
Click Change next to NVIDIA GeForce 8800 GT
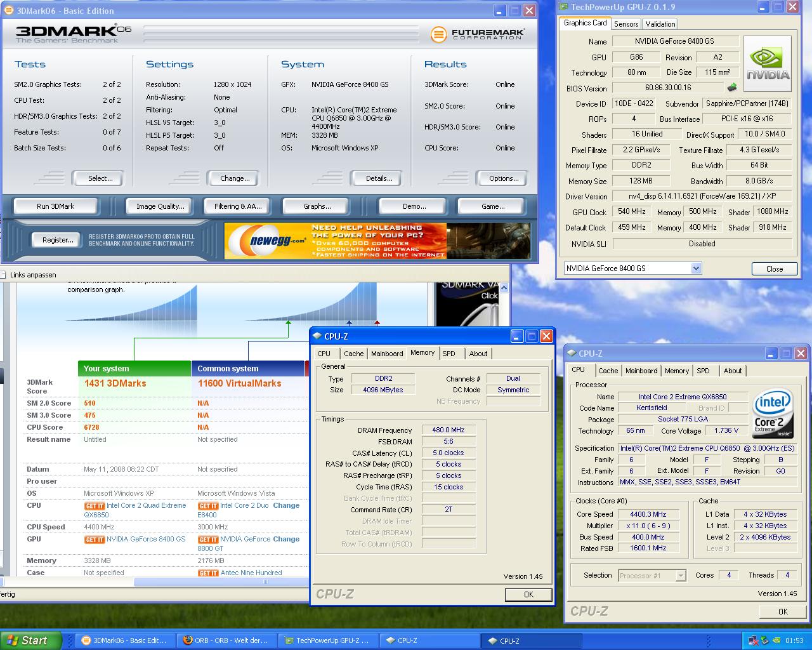pyautogui.click(x=286, y=539)
